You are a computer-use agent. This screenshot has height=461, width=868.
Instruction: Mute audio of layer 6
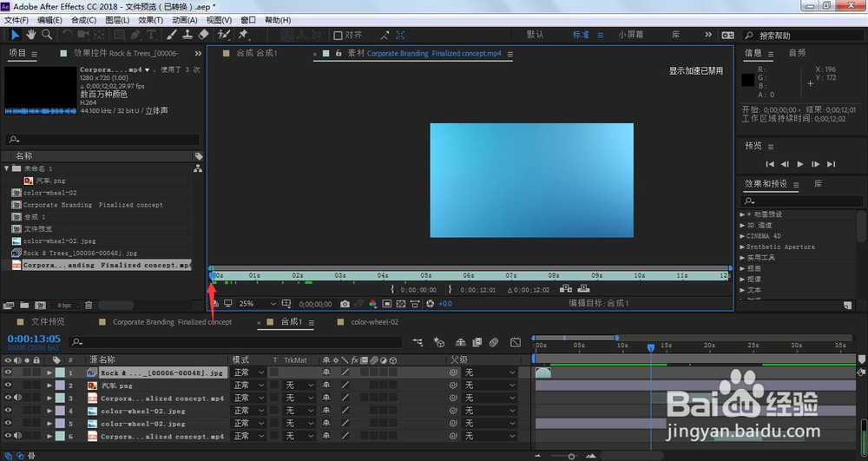pos(17,436)
